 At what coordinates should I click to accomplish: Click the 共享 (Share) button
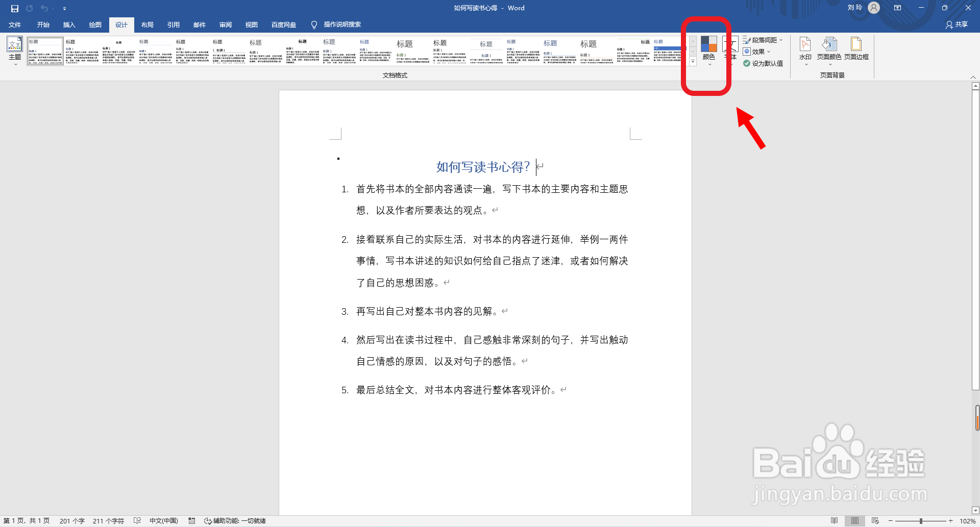pyautogui.click(x=957, y=24)
